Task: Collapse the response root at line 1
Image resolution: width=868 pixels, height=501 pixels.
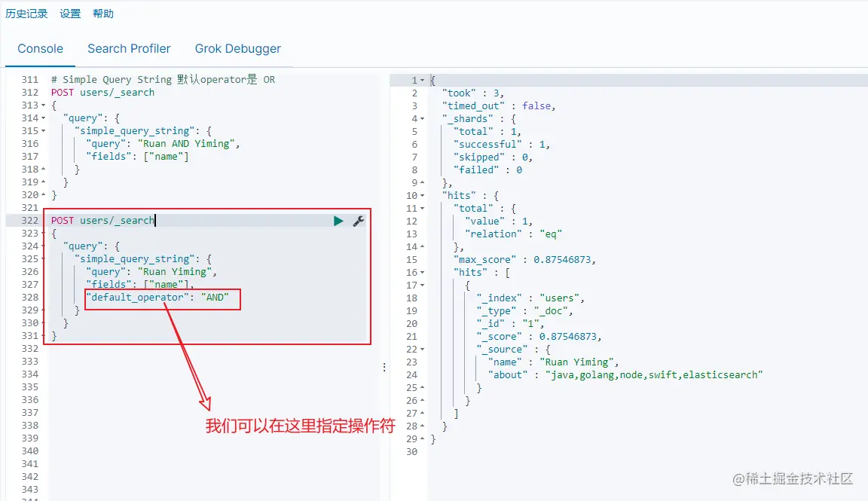Action: click(x=423, y=81)
